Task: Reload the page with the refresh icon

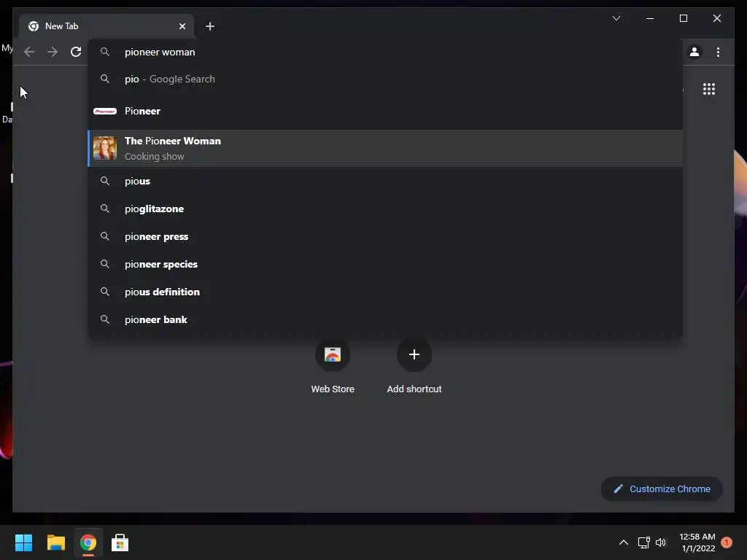Action: 76,52
